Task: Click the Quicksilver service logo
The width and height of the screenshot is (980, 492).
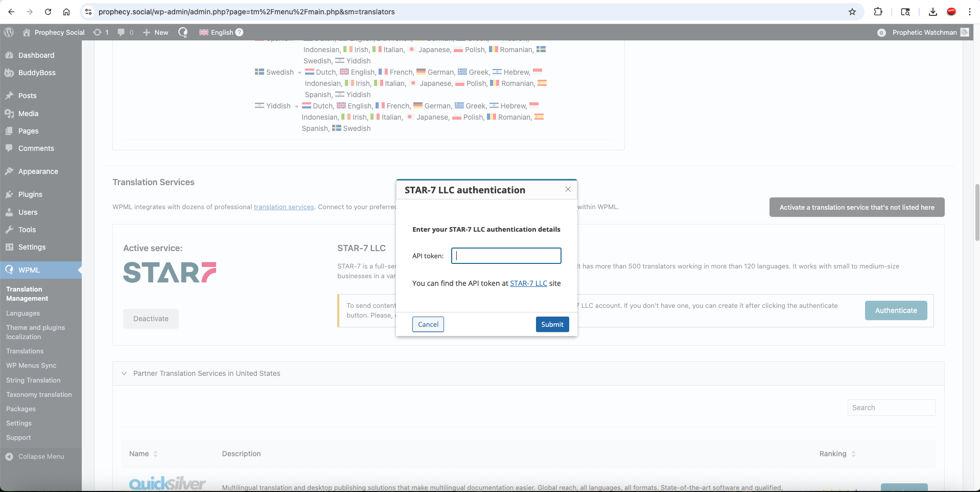Action: pos(168,483)
